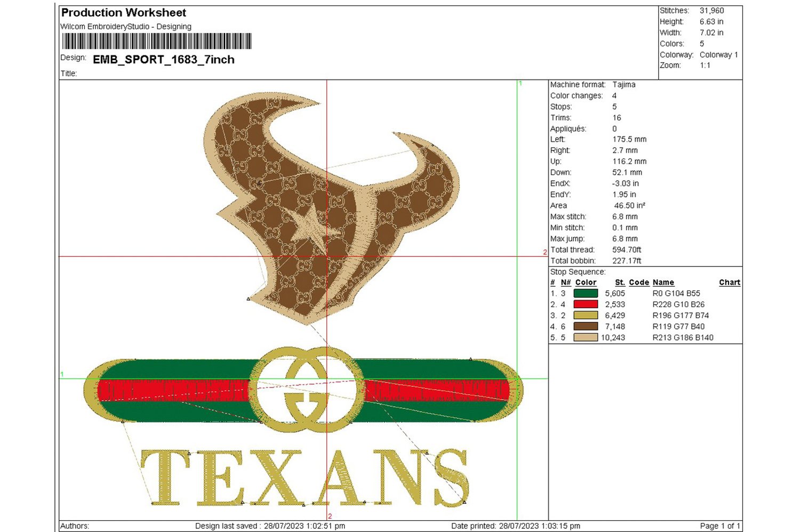This screenshot has height=532, width=800.
Task: Click the "Color" column header
Action: [x=586, y=283]
